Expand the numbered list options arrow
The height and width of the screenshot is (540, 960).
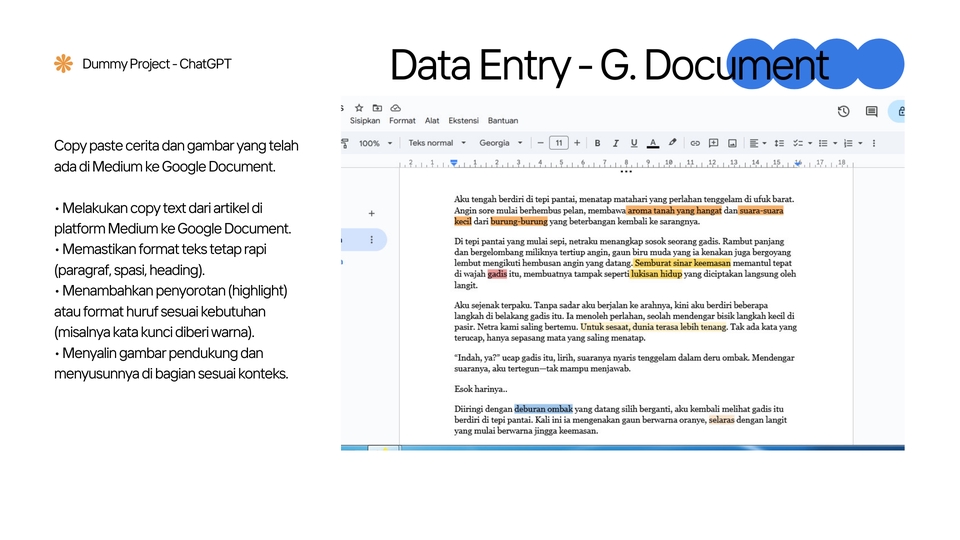pos(860,143)
